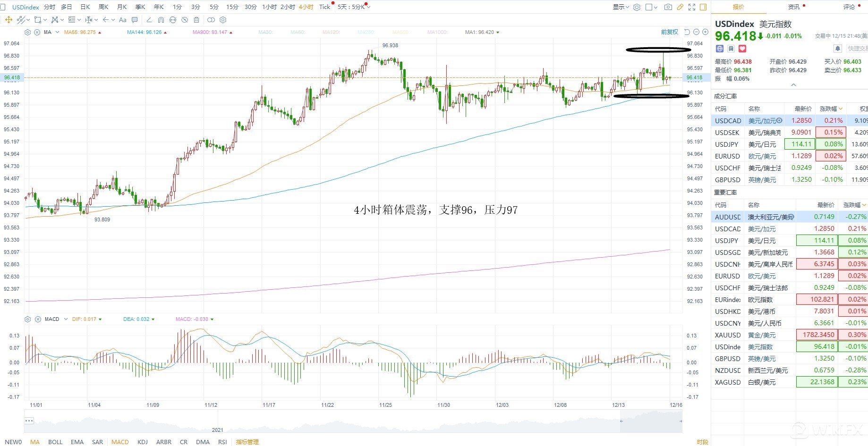Click the chart timeline navigator range handle
Screen dimensions: 868x446
pos(621,421)
